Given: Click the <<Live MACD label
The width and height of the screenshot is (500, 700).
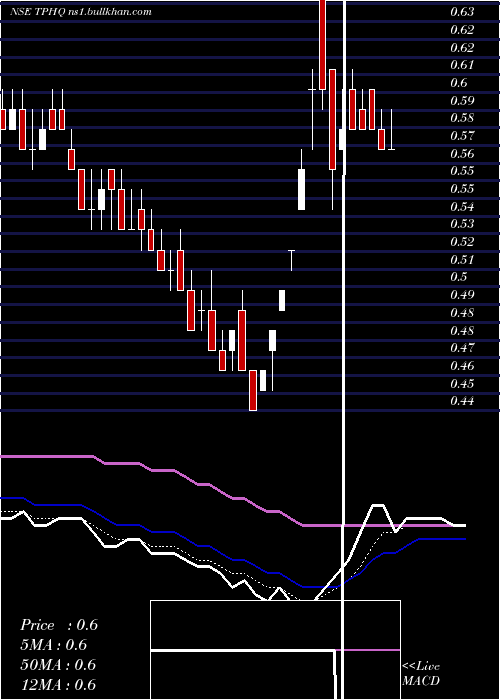Looking at the screenshot, I should [421, 674].
